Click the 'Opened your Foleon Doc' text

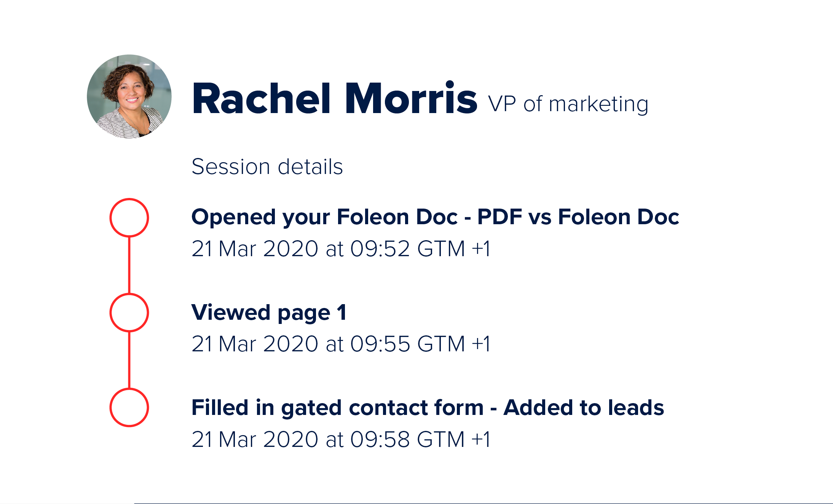pyautogui.click(x=324, y=217)
